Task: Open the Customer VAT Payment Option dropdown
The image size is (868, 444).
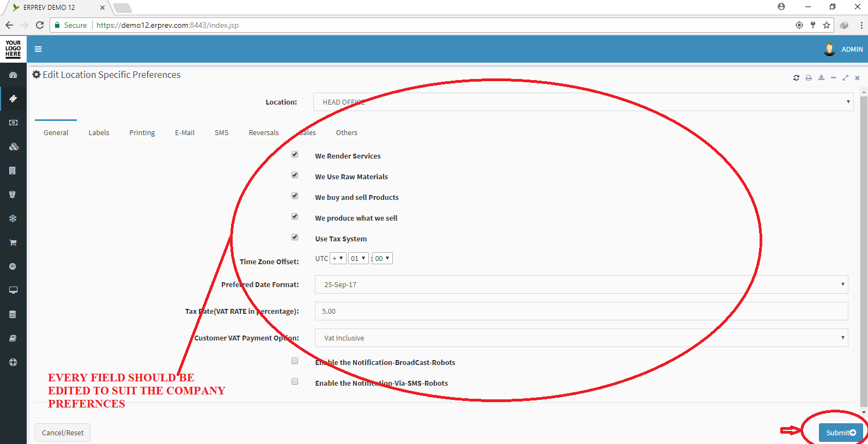Action: 581,338
